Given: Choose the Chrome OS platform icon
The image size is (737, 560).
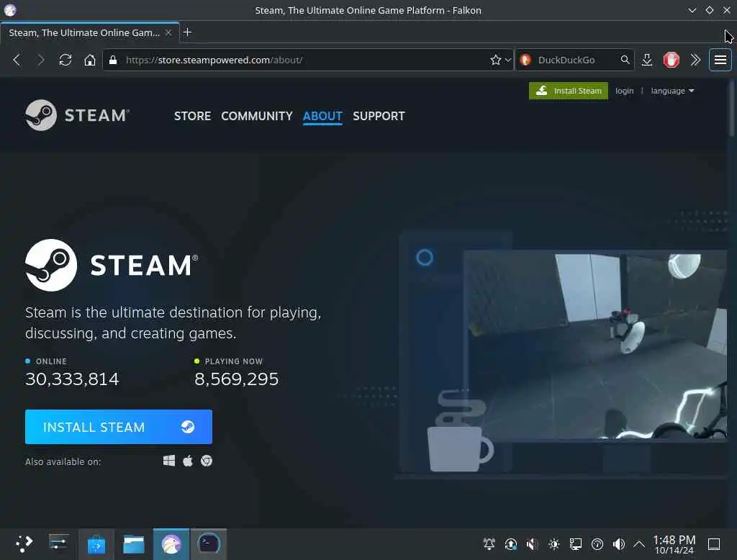Looking at the screenshot, I should [207, 461].
